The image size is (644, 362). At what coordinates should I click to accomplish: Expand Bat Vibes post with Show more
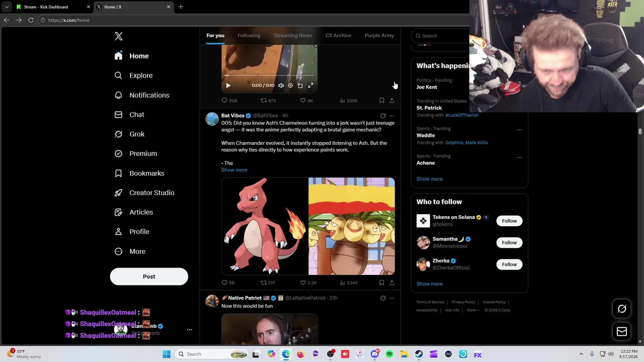[234, 170]
